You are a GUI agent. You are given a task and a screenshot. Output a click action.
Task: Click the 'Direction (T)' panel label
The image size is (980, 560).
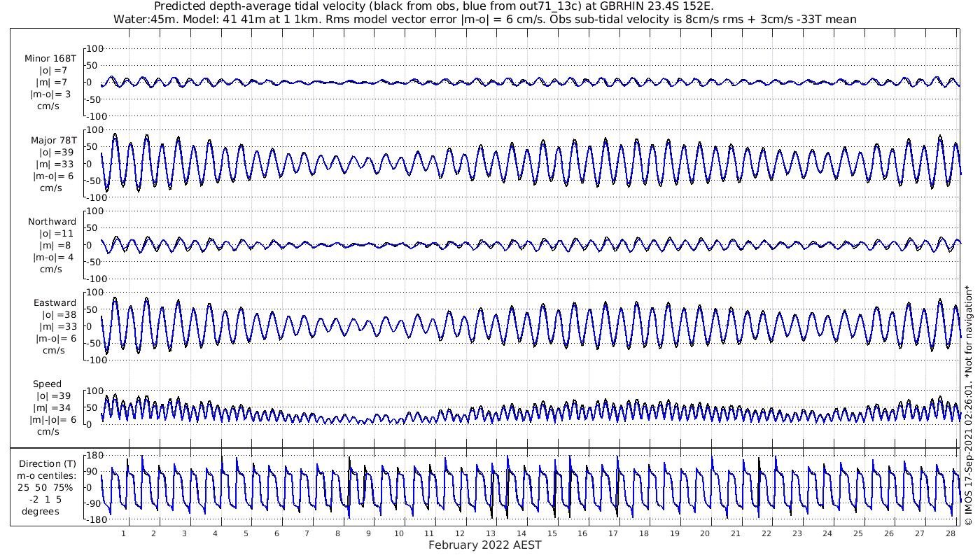tap(48, 463)
